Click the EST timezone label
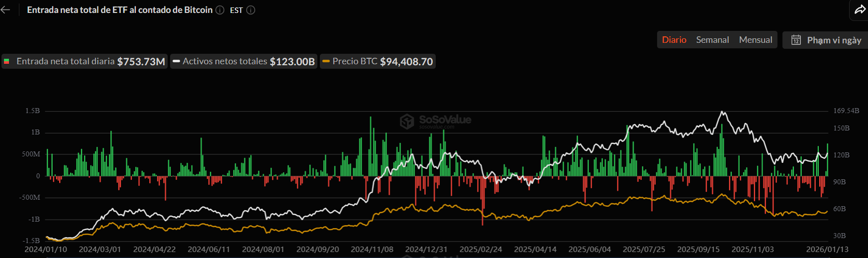Screen dimensions: 868x258 tap(236, 10)
